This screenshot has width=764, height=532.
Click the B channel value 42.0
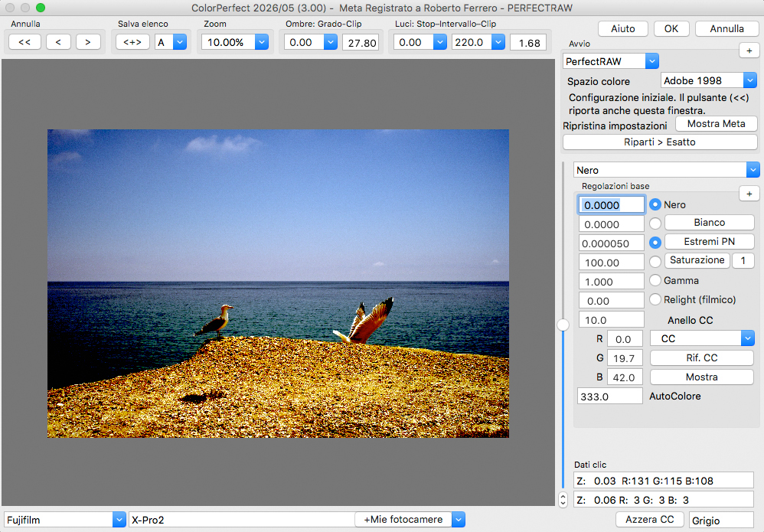(x=625, y=377)
